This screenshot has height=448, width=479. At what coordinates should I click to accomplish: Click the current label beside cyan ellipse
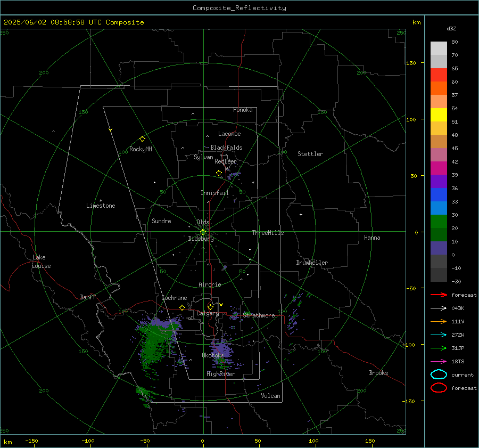point(462,374)
